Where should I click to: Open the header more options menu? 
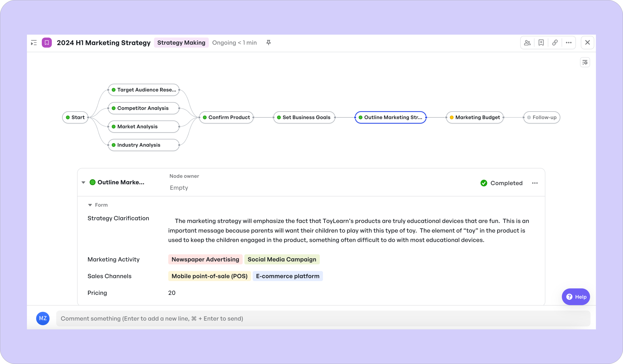[x=569, y=43]
